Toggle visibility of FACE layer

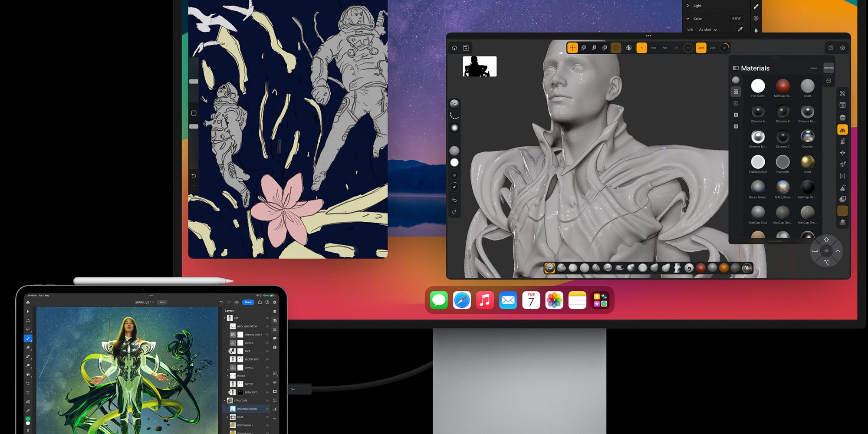[x=267, y=351]
